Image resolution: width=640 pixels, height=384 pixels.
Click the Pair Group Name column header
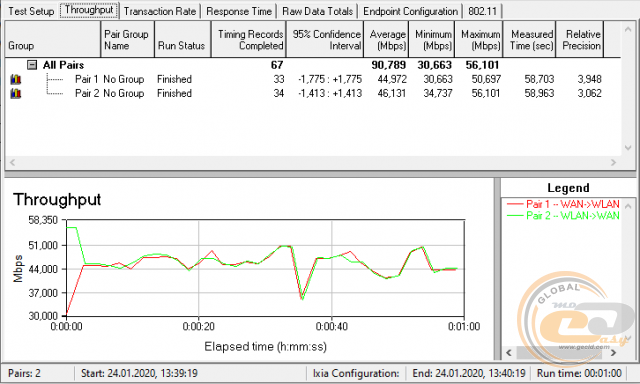coord(127,40)
